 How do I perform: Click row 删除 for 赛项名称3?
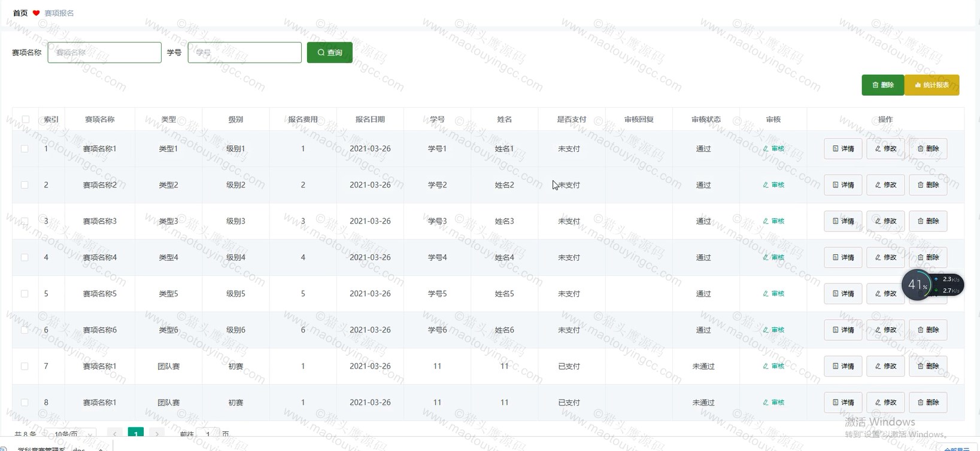[x=928, y=221]
